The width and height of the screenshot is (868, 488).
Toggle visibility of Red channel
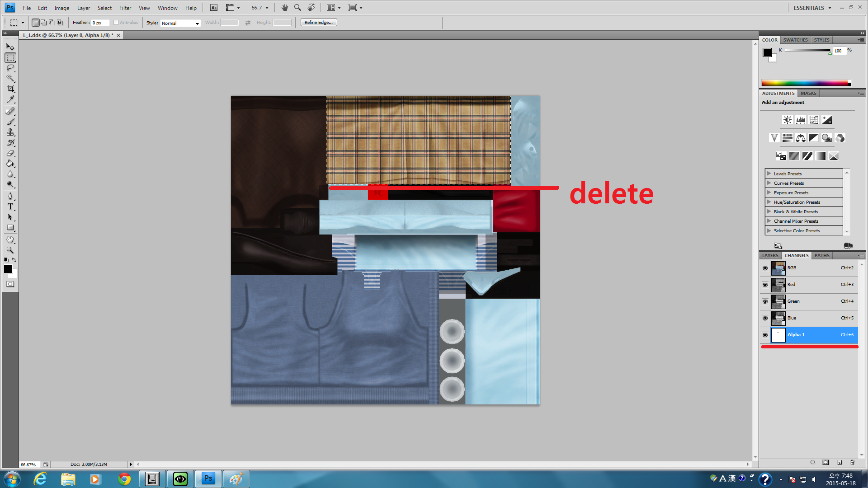(765, 285)
